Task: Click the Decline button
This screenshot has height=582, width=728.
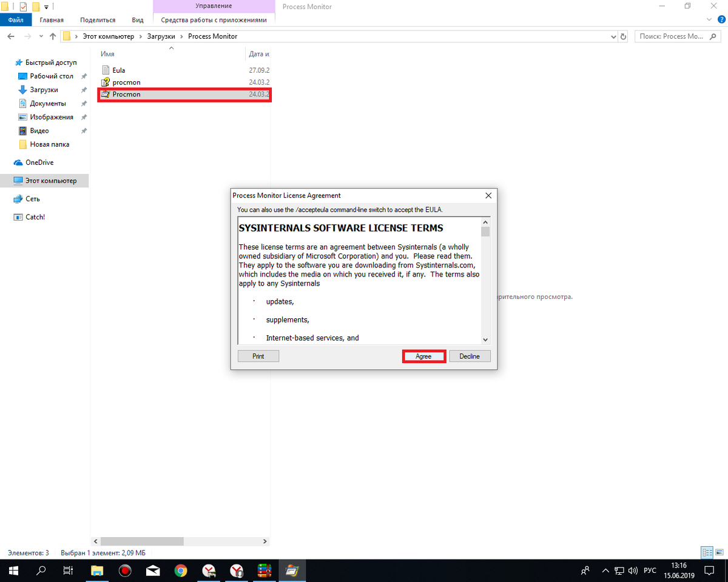Action: click(470, 356)
